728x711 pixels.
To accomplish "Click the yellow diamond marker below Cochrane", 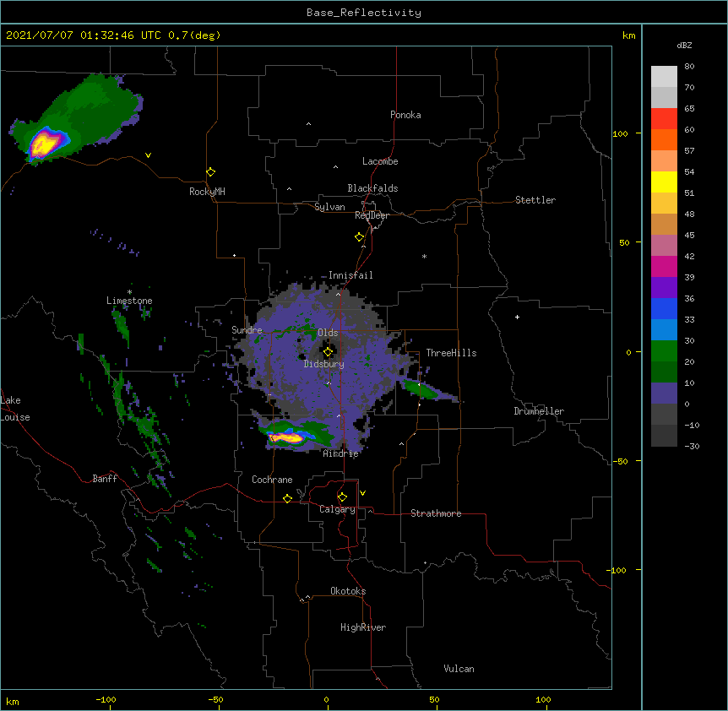I will click(287, 498).
